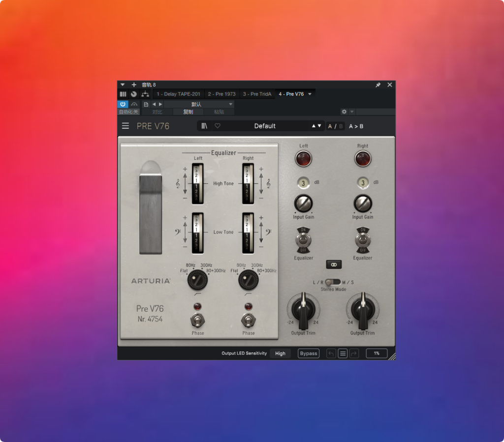Click the 1% CPU meter
Image resolution: width=504 pixels, height=442 pixels.
point(377,353)
